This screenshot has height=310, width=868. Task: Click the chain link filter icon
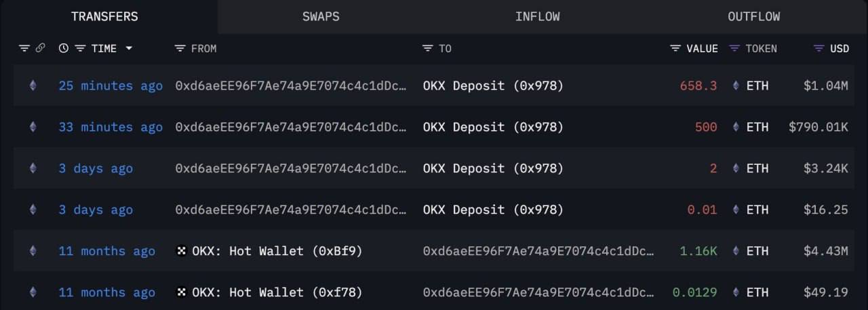[x=40, y=48]
